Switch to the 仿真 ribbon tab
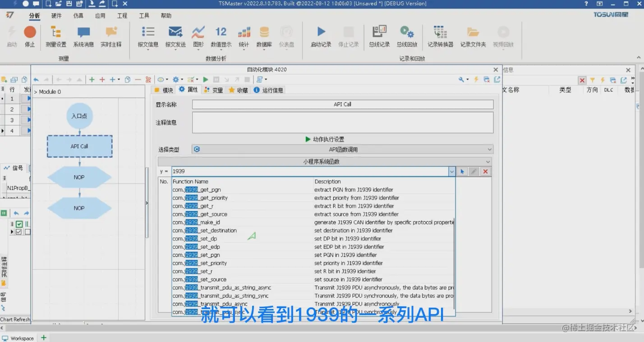Screen dimensions: 644x342 coord(78,16)
